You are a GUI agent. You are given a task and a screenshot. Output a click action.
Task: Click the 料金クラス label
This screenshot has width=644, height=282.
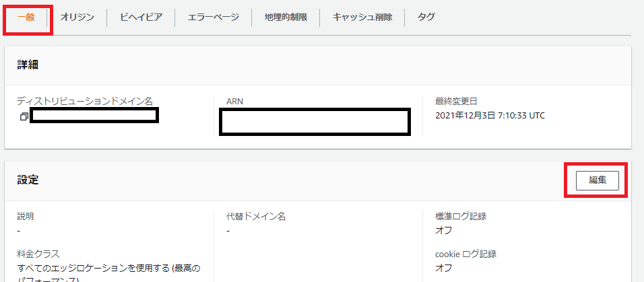38,254
